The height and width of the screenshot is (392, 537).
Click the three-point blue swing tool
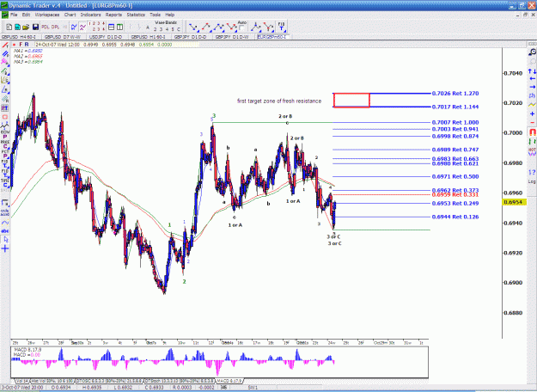[x=218, y=27]
